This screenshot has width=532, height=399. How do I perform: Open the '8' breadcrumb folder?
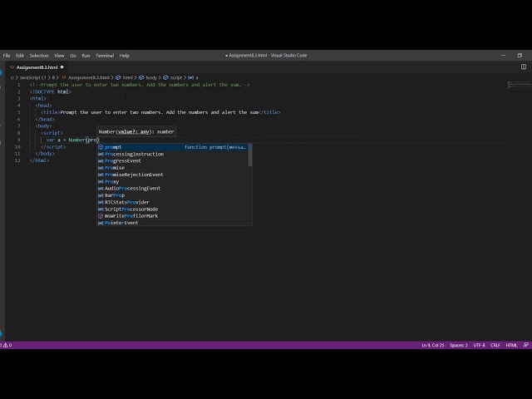click(x=53, y=77)
